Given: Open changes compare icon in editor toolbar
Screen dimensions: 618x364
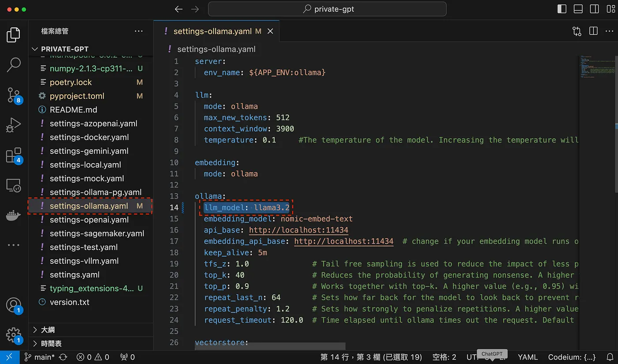Looking at the screenshot, I should 577,31.
